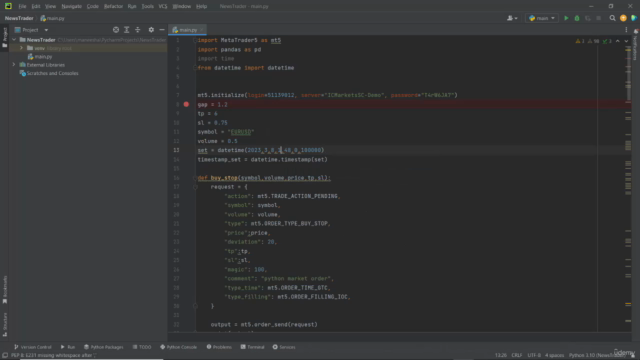
Task: Open the Code With Me user menu
Action: [512, 18]
